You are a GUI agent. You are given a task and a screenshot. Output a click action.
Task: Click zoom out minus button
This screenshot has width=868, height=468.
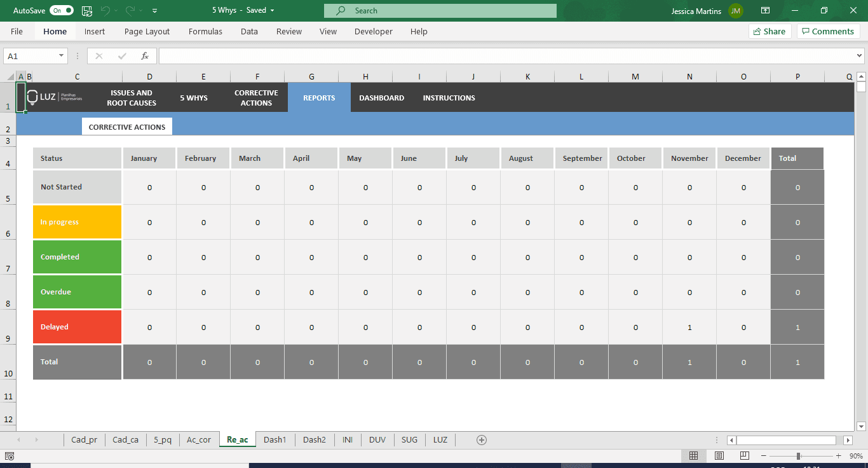763,456
